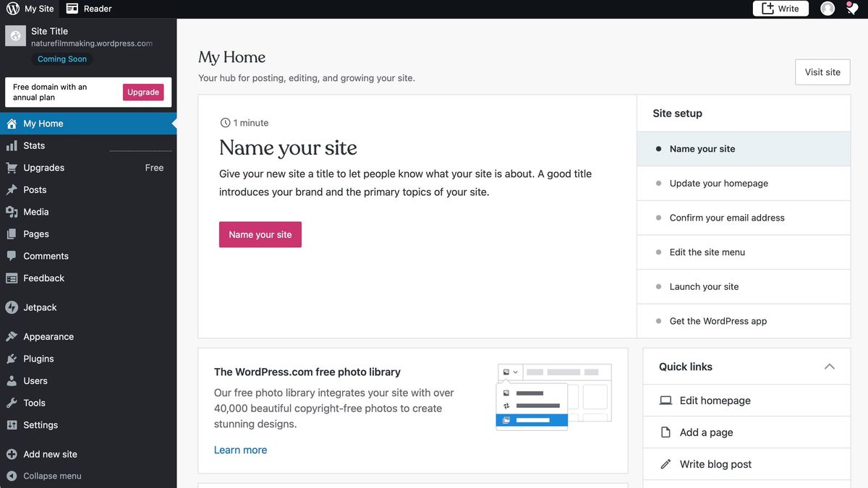Viewport: 868px width, 488px height.
Task: Follow the Learn more link
Action: 240,450
